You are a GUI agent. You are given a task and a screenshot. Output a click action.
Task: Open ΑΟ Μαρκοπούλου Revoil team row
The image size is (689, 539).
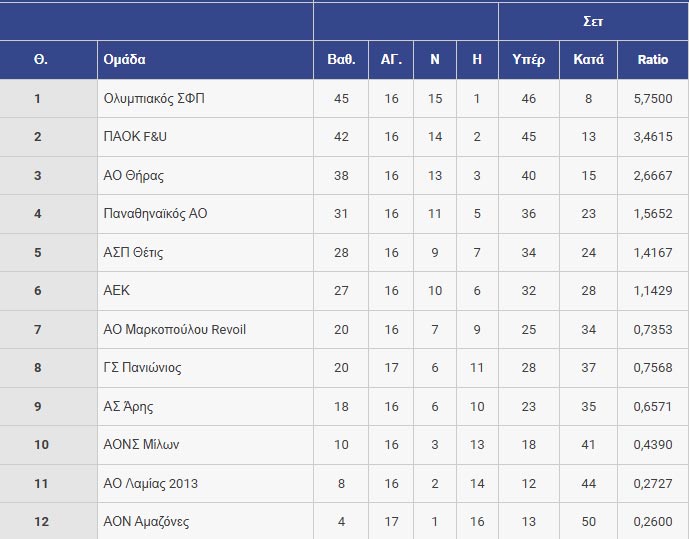[174, 330]
